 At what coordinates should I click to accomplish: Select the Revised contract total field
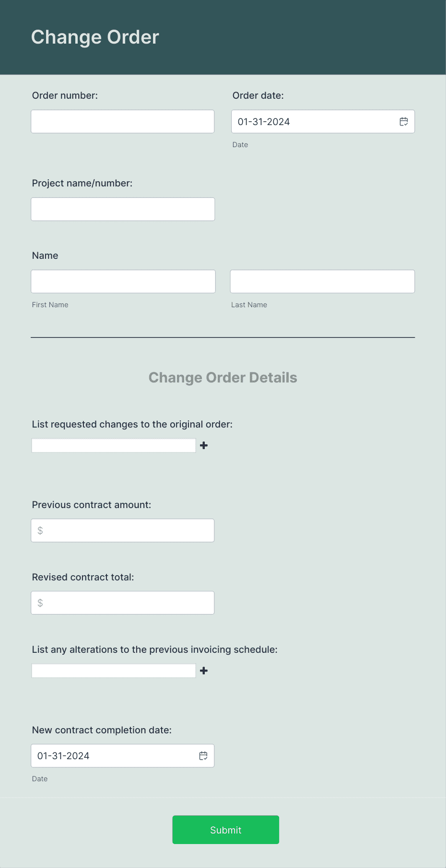pos(122,602)
